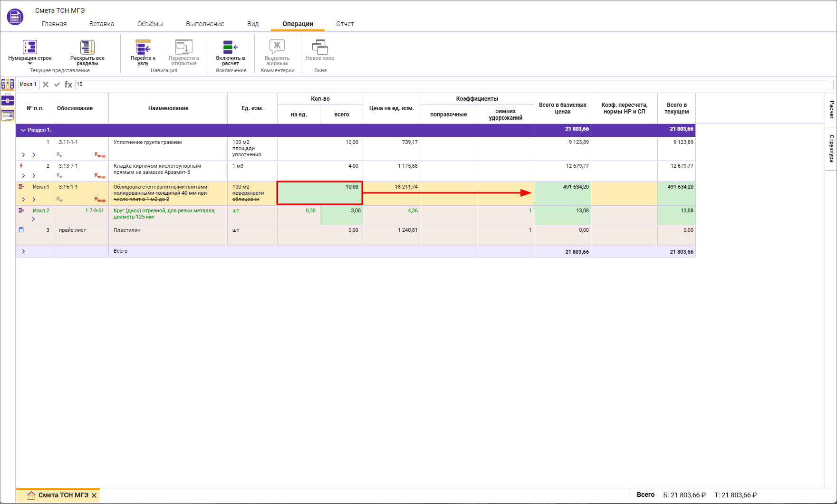
Task: Toggle the table view icon in left sidebar
Action: click(x=8, y=115)
